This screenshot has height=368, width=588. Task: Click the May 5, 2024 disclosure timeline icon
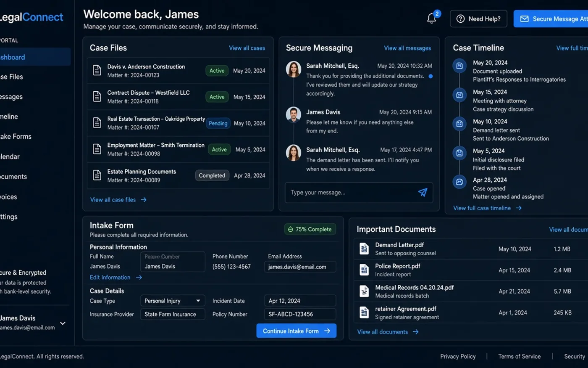459,153
